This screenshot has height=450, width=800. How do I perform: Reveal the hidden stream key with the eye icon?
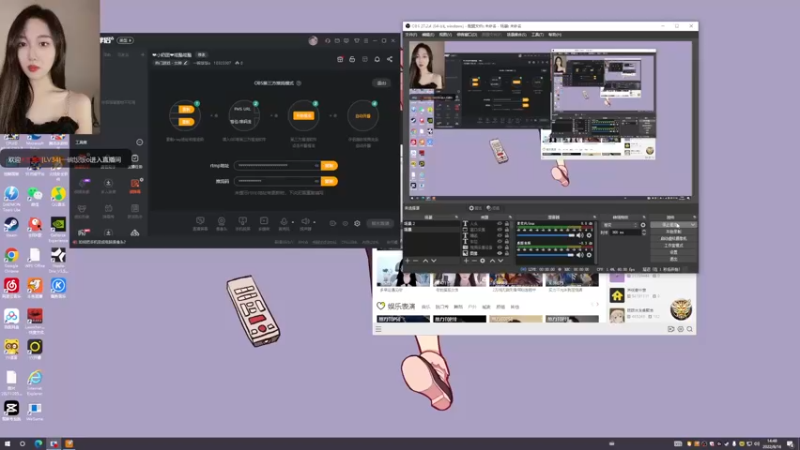pos(316,181)
